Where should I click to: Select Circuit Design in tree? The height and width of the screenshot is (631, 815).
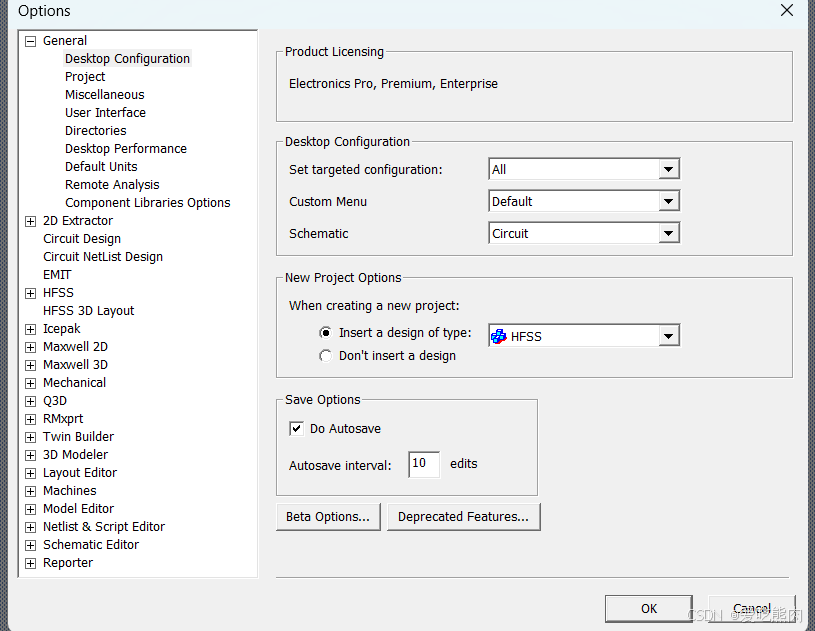[82, 239]
